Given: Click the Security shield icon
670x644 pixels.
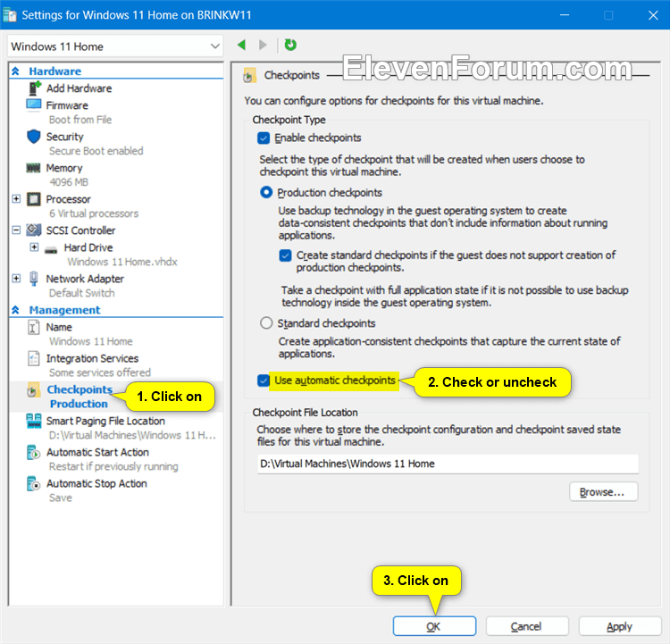Looking at the screenshot, I should coord(34,137).
